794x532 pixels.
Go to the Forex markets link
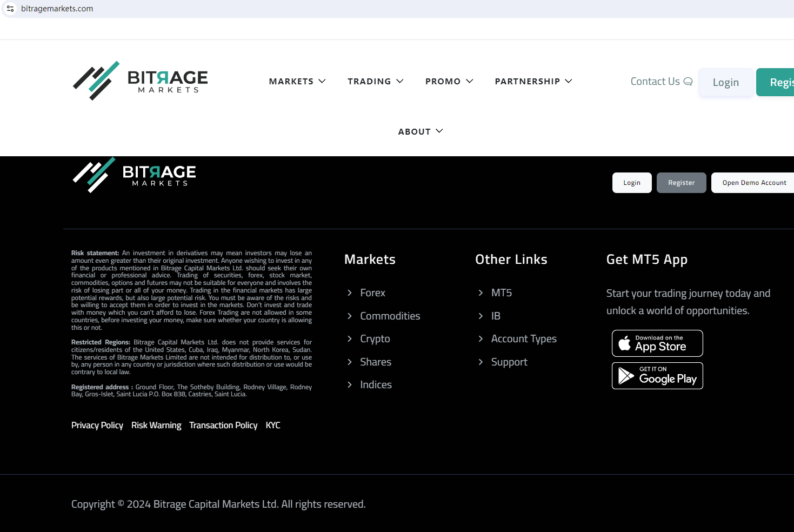coord(372,293)
